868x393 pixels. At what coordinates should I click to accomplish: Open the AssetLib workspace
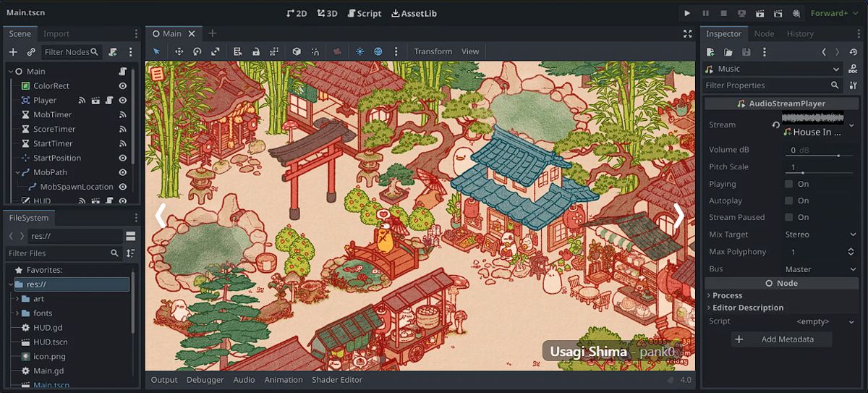click(x=414, y=13)
